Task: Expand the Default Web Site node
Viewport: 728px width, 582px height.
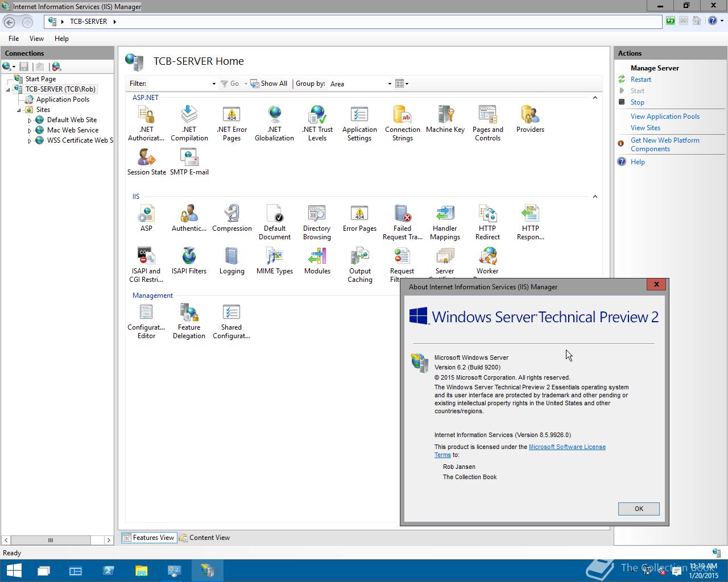Action: [30, 120]
